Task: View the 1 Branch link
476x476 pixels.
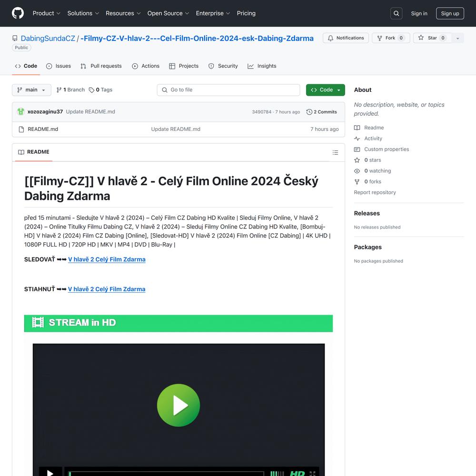Action: (71, 90)
